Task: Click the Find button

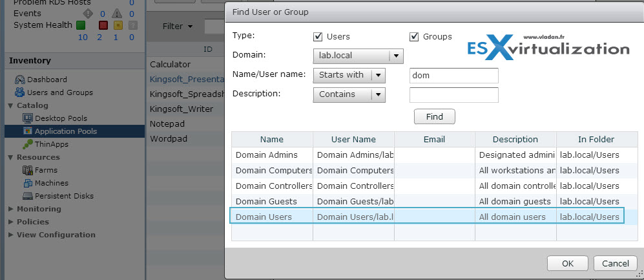Action: coord(435,117)
